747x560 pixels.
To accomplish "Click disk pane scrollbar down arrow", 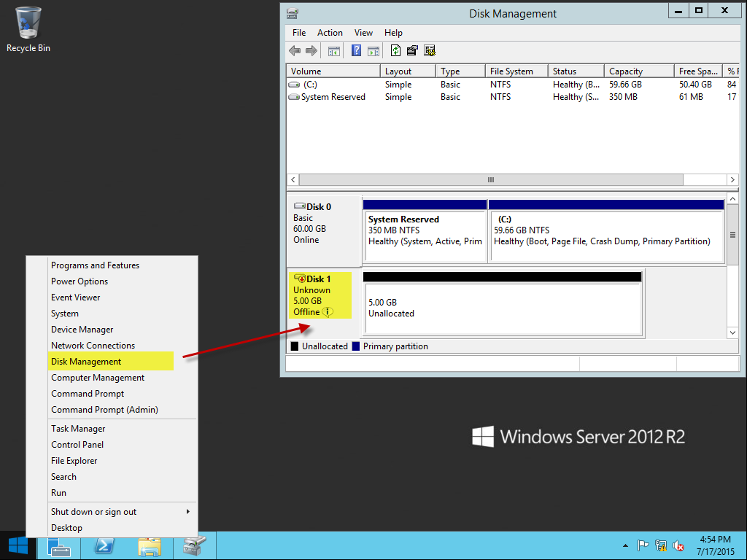I will coord(732,332).
